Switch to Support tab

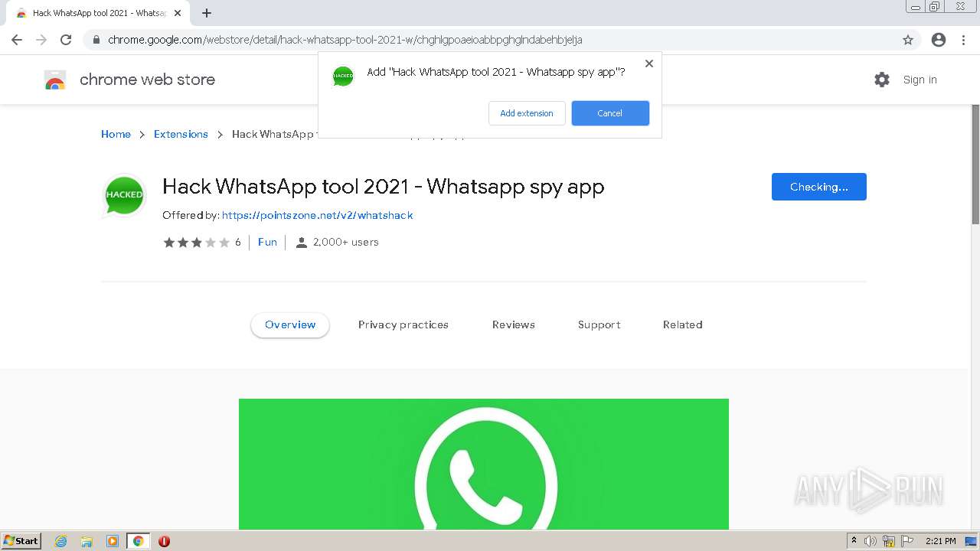(599, 324)
